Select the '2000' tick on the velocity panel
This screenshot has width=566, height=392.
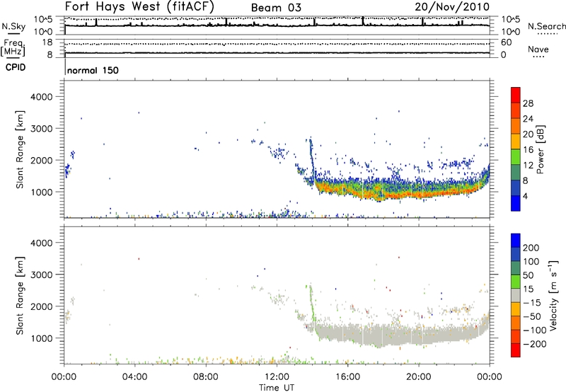coord(42,306)
